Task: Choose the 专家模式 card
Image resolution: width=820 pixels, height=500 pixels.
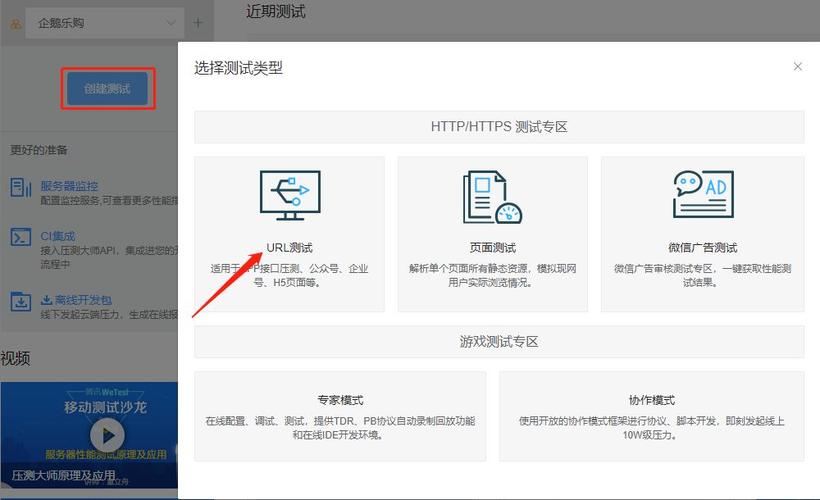Action: pos(340,416)
